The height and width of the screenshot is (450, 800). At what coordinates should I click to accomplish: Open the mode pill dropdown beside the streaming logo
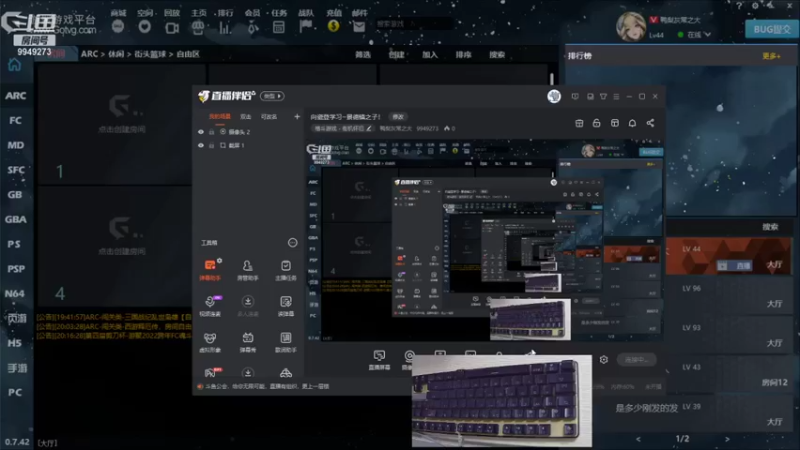272,96
